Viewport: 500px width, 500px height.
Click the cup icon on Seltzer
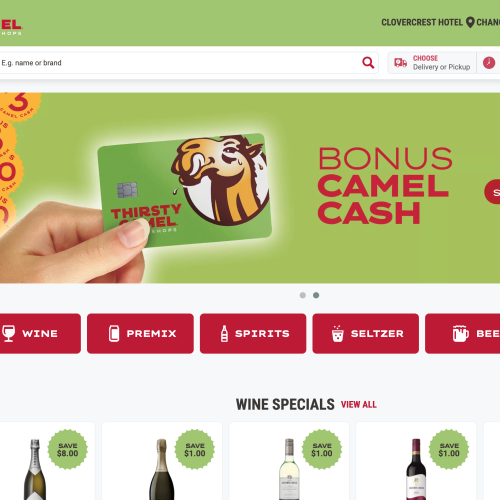point(337,333)
